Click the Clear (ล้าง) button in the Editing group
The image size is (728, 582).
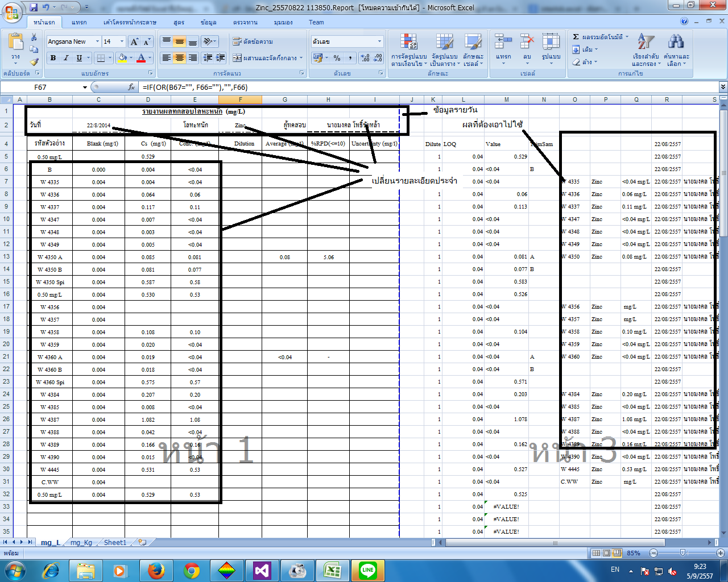(585, 62)
